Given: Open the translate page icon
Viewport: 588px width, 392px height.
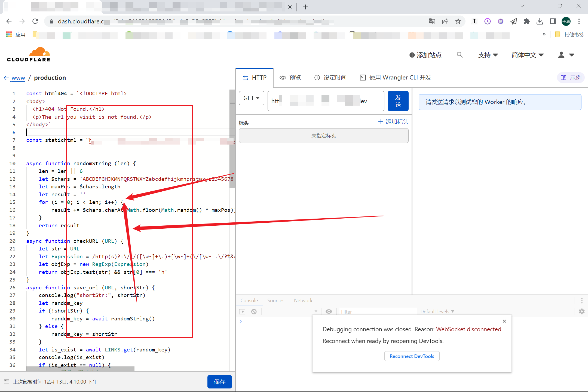Looking at the screenshot, I should [432, 21].
